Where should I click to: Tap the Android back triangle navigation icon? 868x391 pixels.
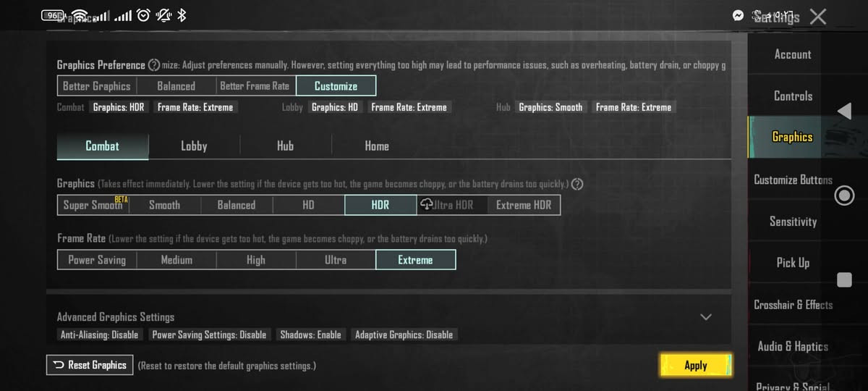click(x=843, y=111)
